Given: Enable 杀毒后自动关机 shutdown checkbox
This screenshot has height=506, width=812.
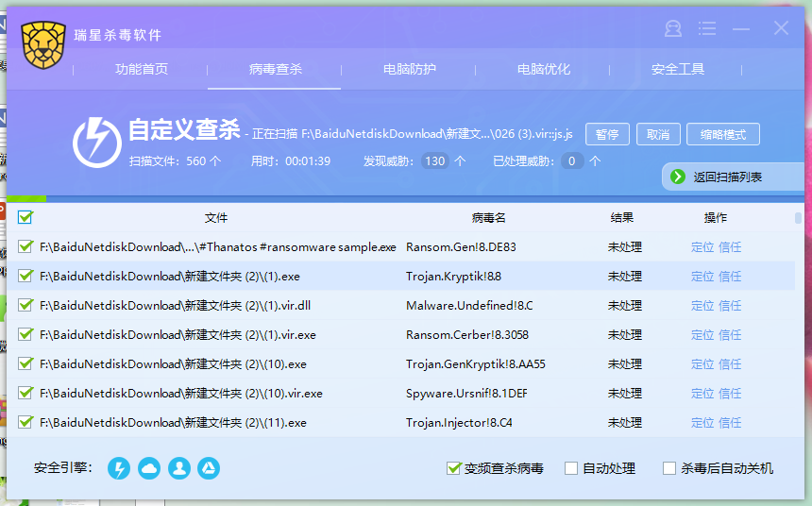Looking at the screenshot, I should (x=669, y=468).
